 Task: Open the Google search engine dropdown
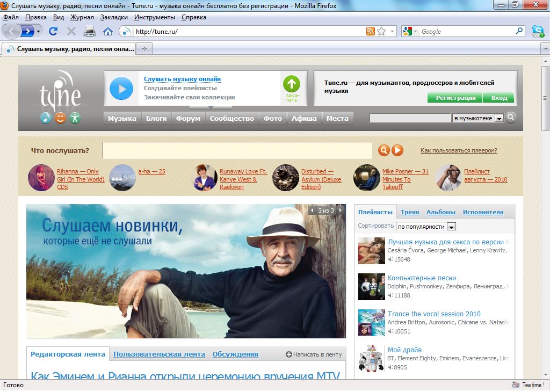pos(410,32)
